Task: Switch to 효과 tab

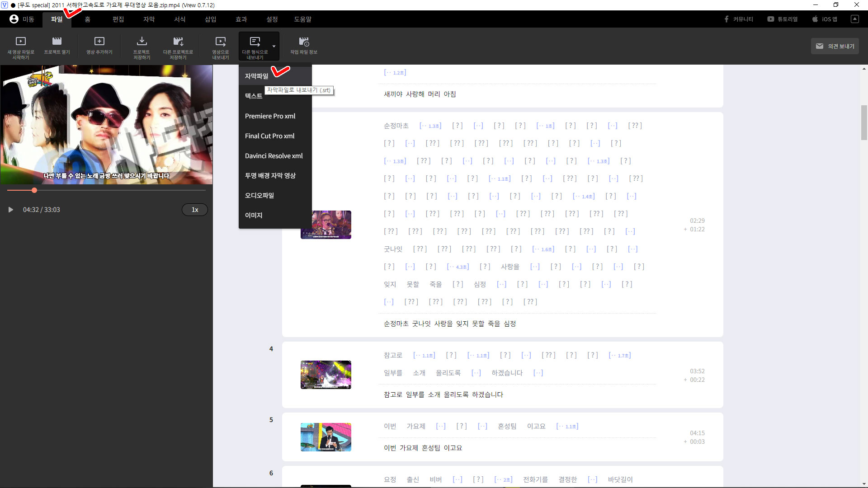Action: click(241, 19)
